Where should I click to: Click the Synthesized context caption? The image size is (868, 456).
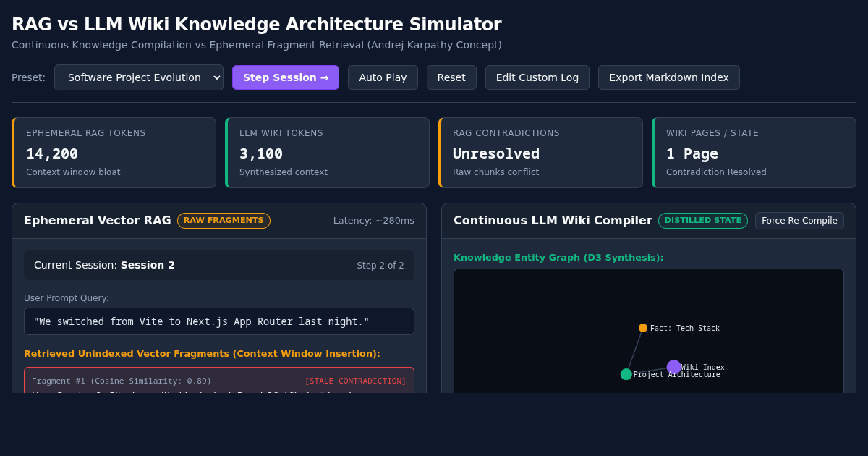point(284,172)
